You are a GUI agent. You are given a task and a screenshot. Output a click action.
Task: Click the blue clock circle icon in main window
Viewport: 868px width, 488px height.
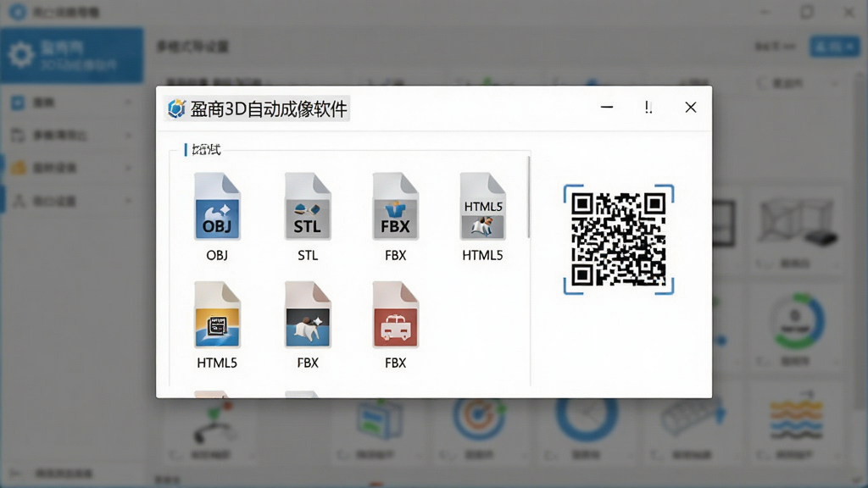tap(586, 416)
